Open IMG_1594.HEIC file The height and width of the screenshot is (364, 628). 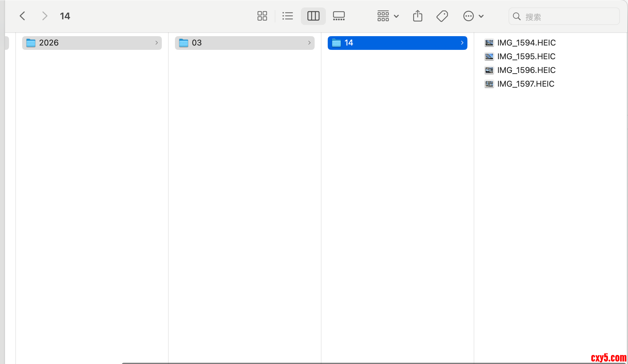[526, 43]
